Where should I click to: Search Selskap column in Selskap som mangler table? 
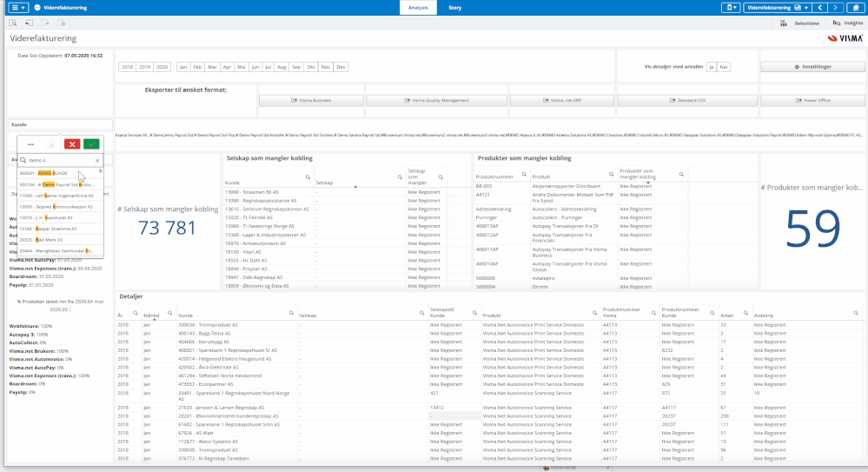pyautogui.click(x=400, y=178)
